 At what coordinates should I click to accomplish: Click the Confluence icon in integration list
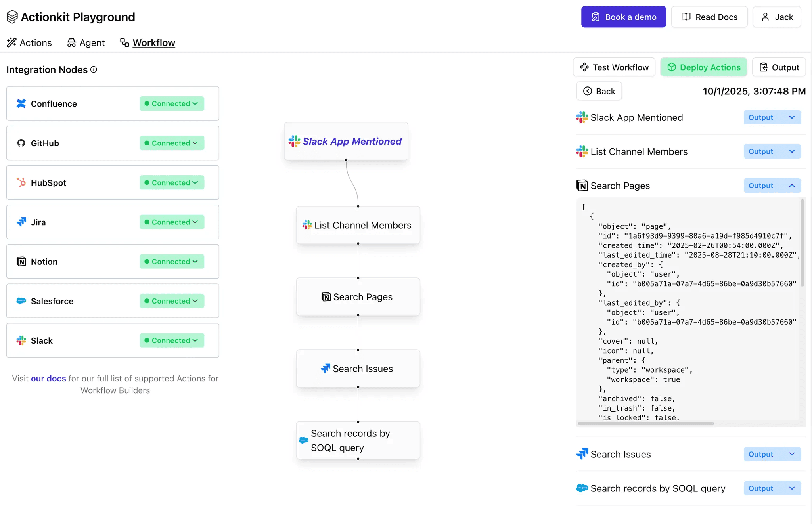click(x=21, y=104)
